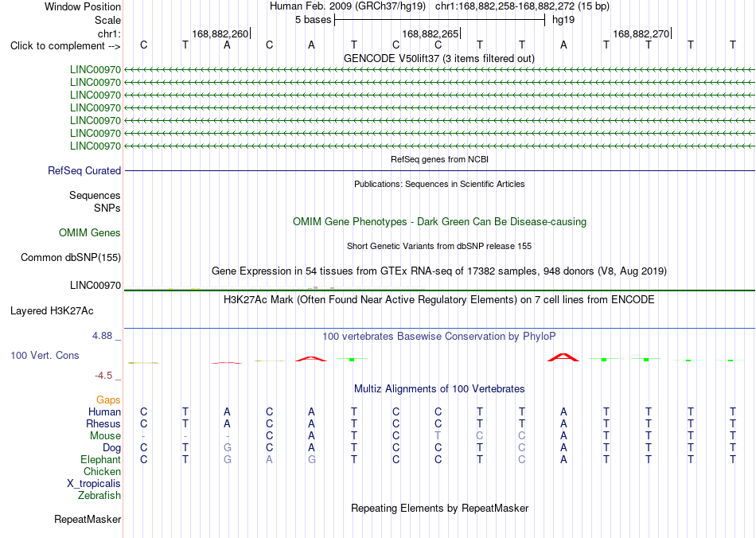The height and width of the screenshot is (538, 756).
Task: Click the hg19 label beside the scale bar
Action: [x=563, y=20]
